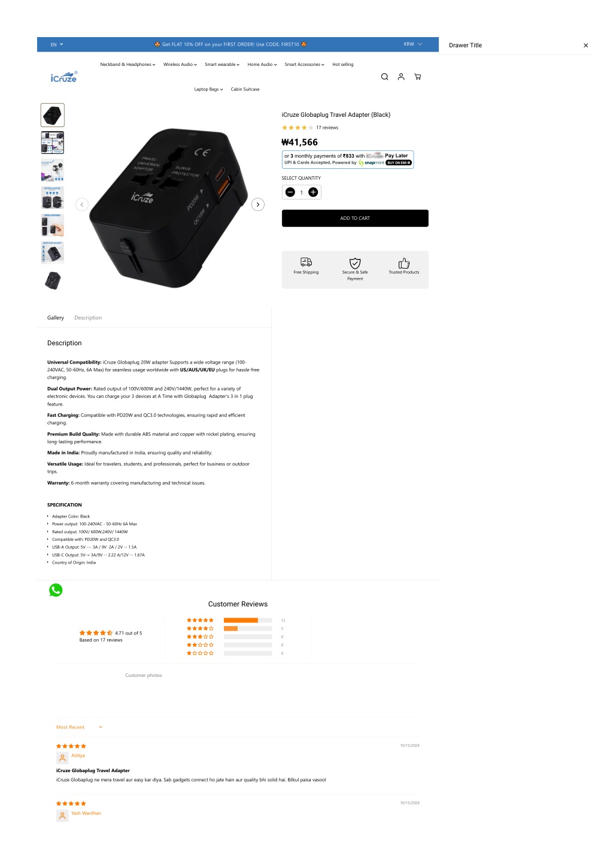Open the 17 reviews link
613x868 pixels.
coord(327,128)
